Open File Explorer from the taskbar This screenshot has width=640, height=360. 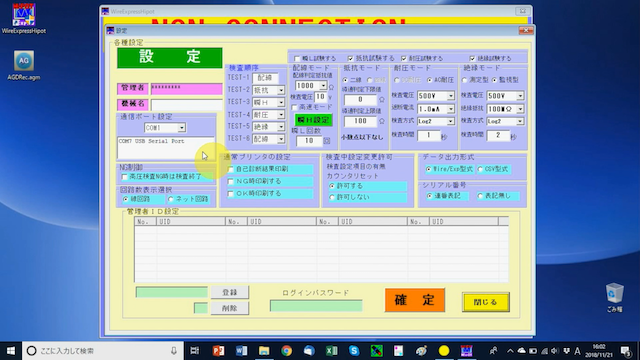point(264,351)
